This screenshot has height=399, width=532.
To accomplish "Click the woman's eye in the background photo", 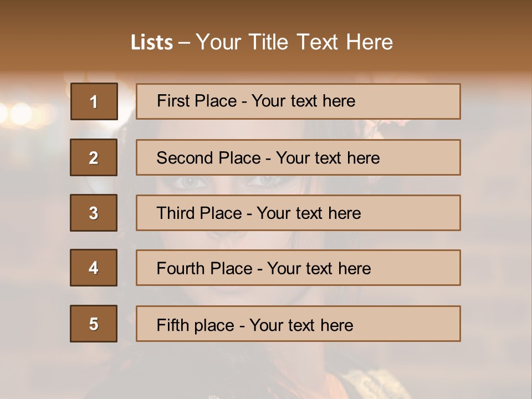I will point(190,181).
